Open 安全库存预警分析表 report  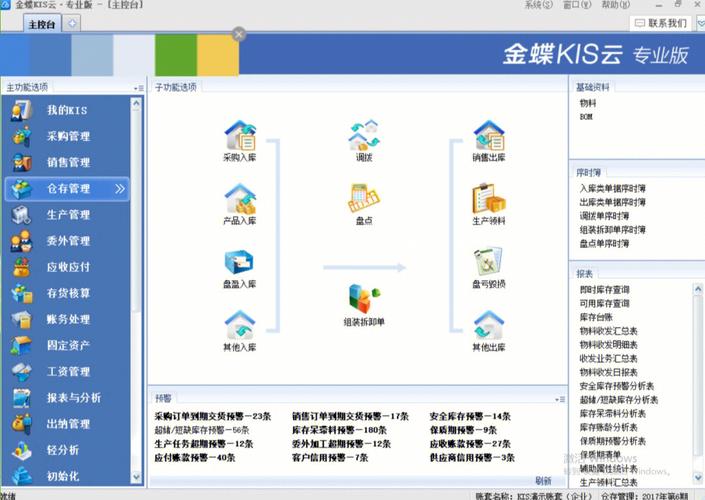point(616,386)
